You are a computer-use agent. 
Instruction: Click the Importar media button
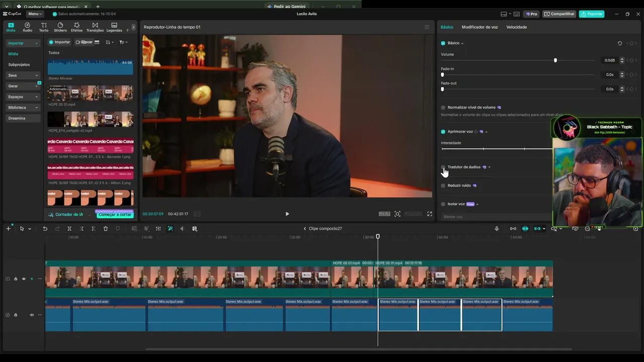[x=60, y=42]
